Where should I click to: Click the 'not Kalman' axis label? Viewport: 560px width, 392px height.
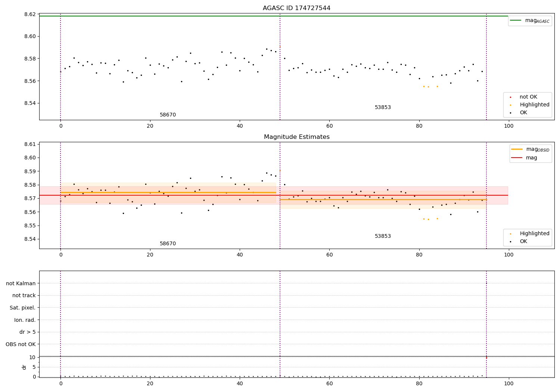click(x=21, y=283)
